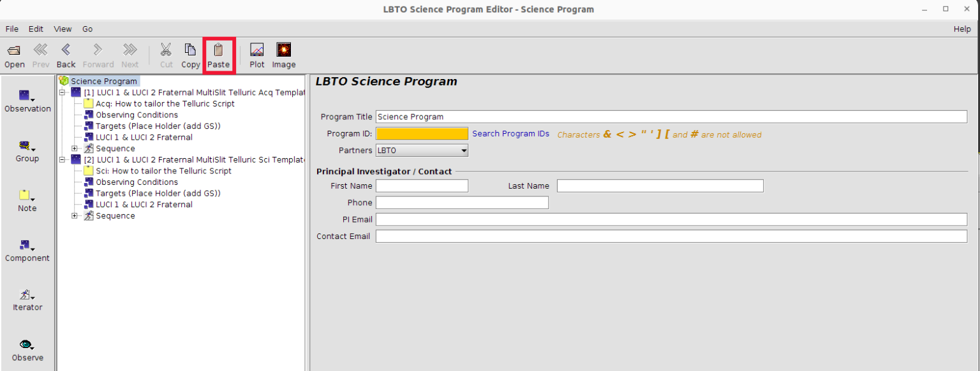The height and width of the screenshot is (371, 980).
Task: Open the File menu
Action: tap(12, 29)
